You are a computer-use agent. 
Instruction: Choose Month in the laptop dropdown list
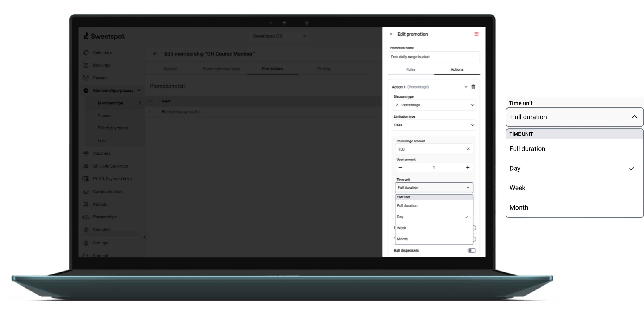434,239
